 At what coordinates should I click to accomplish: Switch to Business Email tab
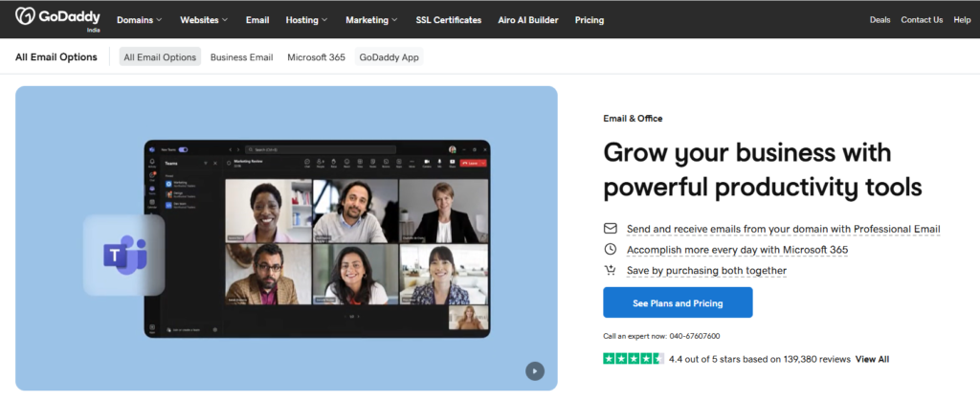coord(242,56)
